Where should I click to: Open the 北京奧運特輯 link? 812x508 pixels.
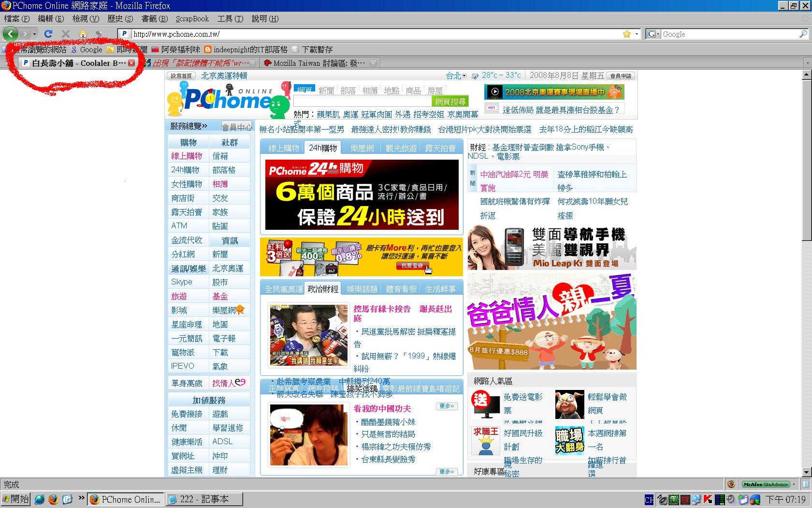[224, 75]
